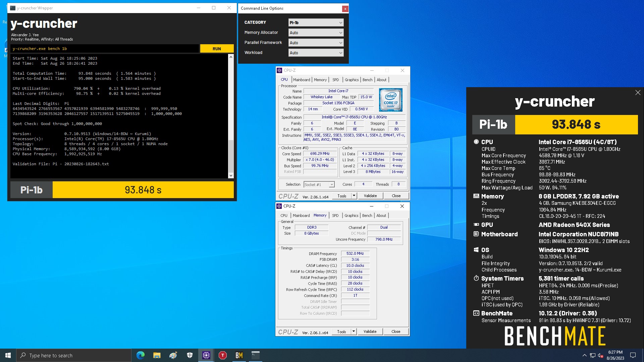The image size is (644, 362).
Task: Click the Core Speed 698.29 MHz value
Action: (320, 154)
